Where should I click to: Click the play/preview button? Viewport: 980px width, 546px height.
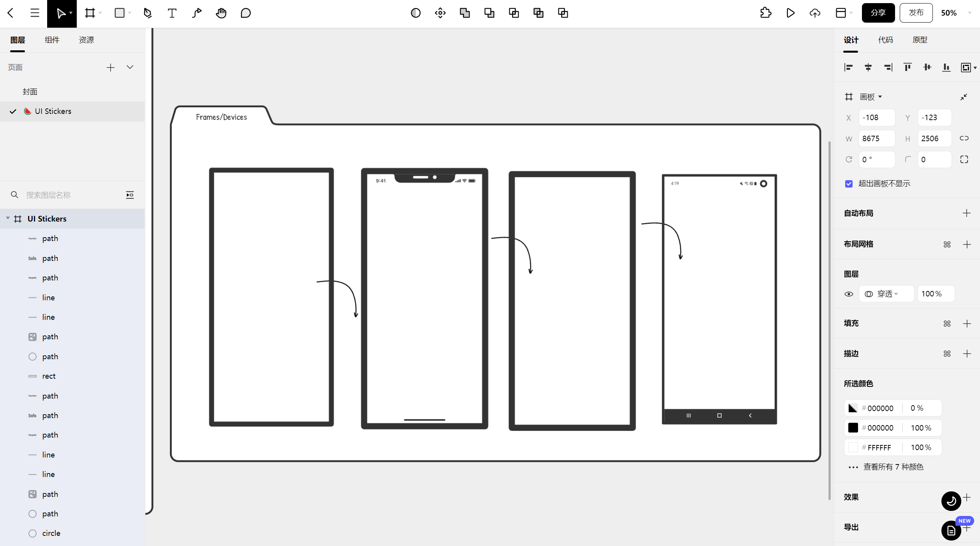789,12
